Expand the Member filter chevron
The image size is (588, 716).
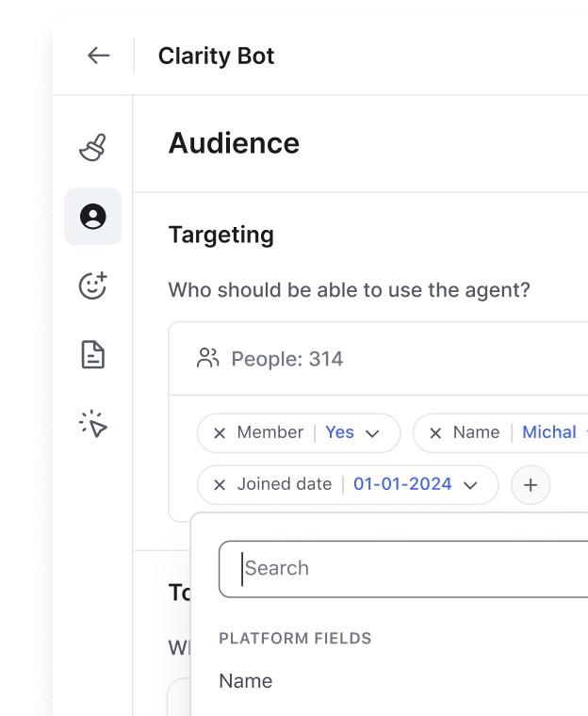[372, 433]
